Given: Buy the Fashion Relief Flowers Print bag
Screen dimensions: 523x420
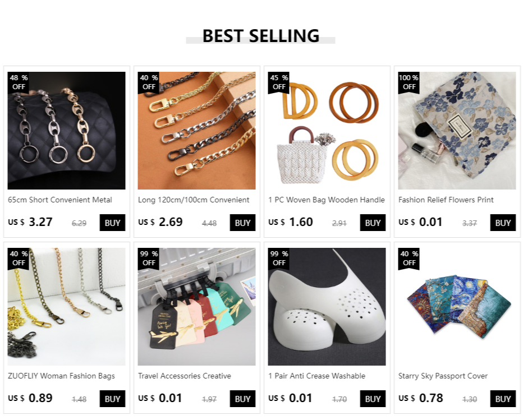Looking at the screenshot, I should click(x=503, y=223).
